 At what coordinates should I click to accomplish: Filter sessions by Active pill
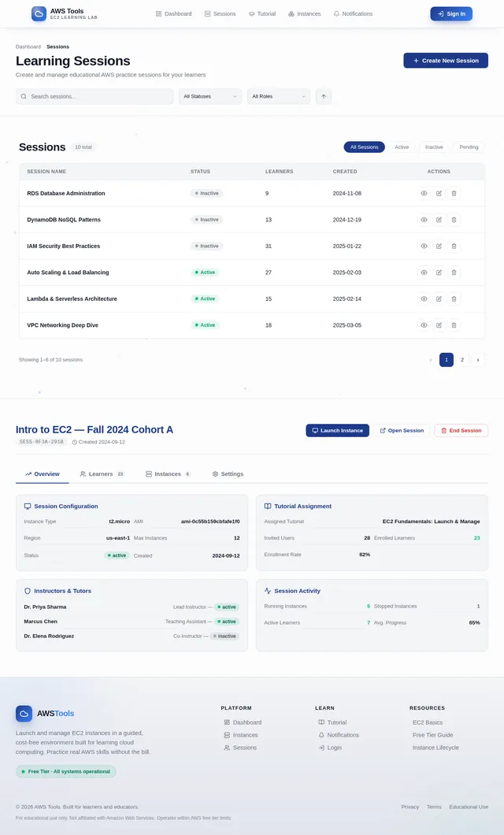(x=402, y=147)
